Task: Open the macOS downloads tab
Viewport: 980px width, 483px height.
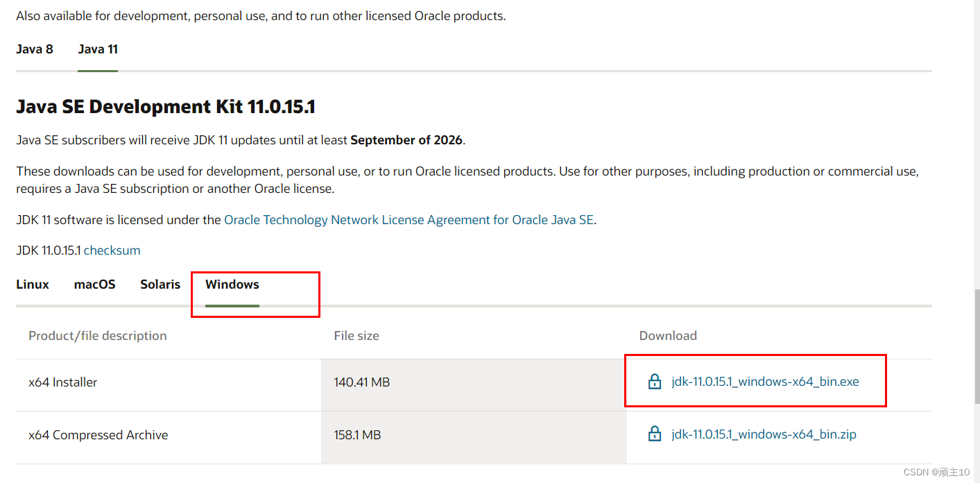Action: (x=94, y=284)
